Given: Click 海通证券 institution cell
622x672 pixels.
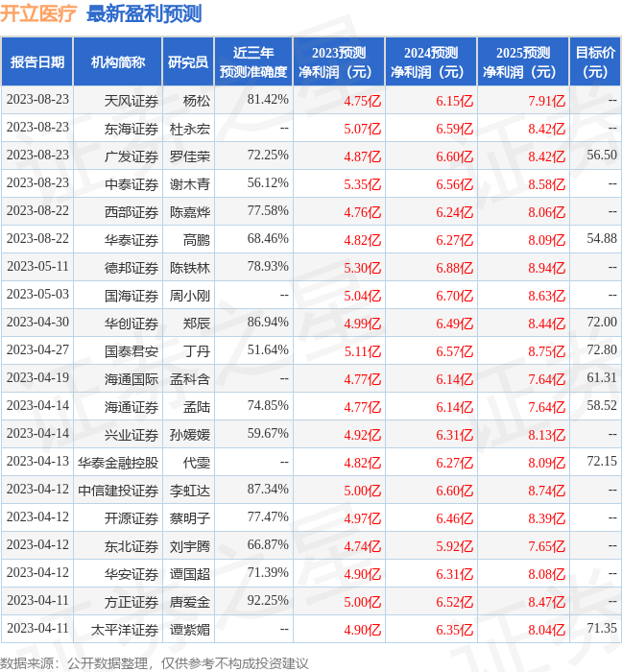Looking at the screenshot, I should tap(132, 407).
